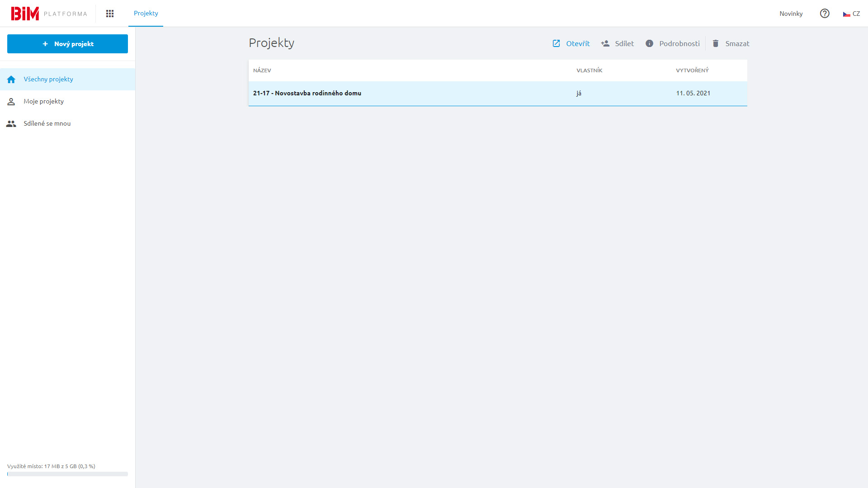This screenshot has width=868, height=488.
Task: Sort by the VLASTNÍK column header
Action: [589, 70]
